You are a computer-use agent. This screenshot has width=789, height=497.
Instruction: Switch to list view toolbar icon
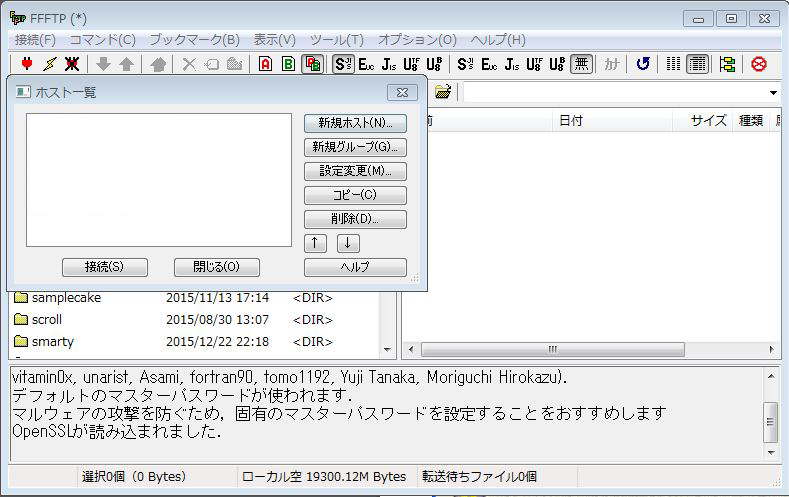(x=673, y=64)
